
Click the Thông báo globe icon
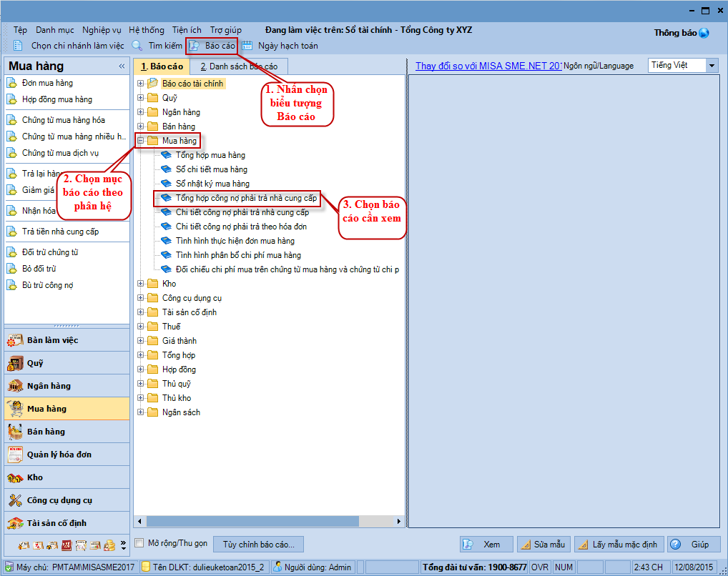click(x=704, y=33)
